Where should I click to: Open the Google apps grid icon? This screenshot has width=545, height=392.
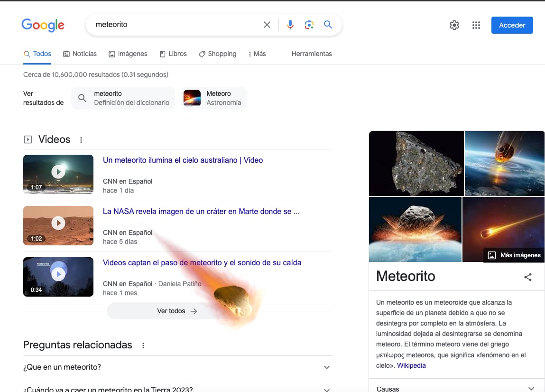pyautogui.click(x=476, y=25)
